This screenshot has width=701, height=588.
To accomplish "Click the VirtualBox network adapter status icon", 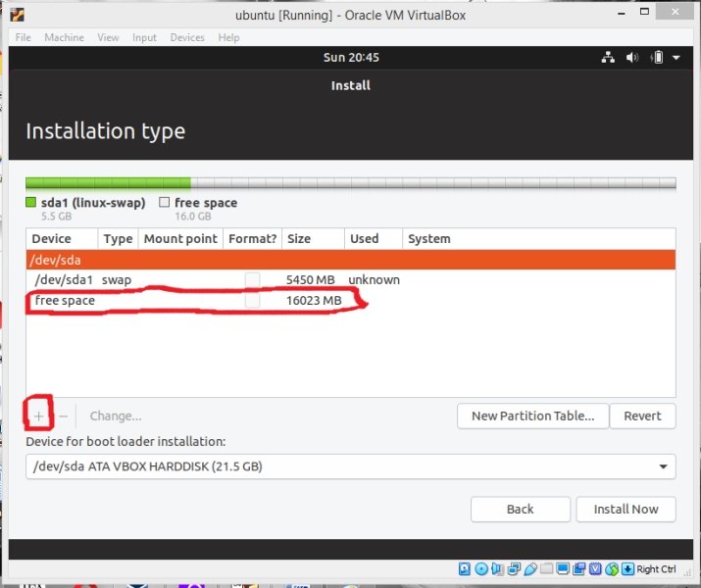I will (x=514, y=568).
